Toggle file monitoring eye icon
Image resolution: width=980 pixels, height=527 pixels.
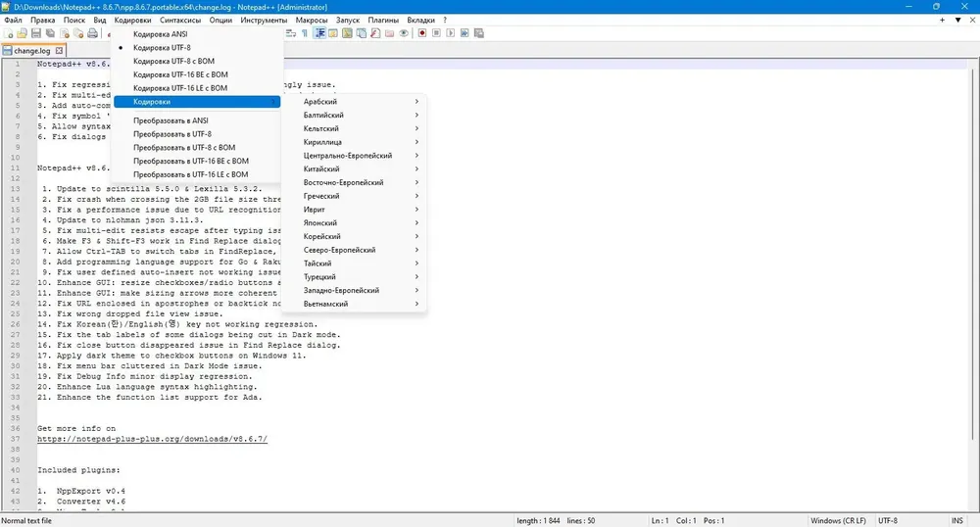click(404, 33)
